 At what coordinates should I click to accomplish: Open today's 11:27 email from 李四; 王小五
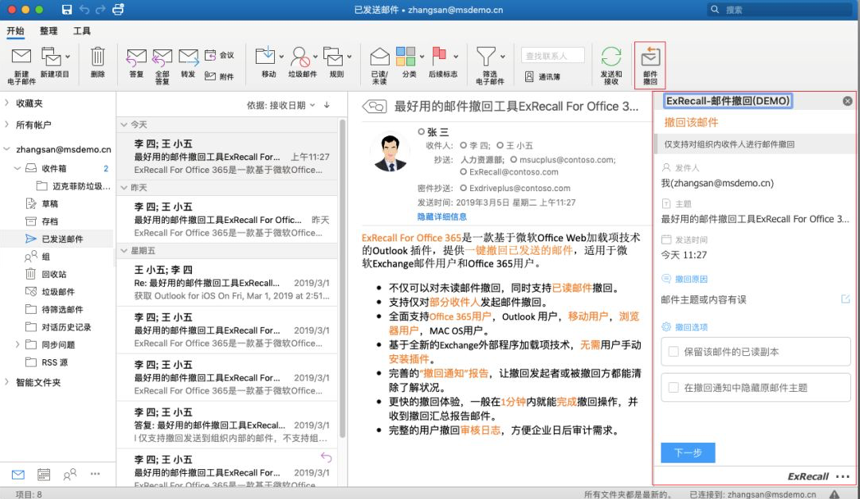pos(228,156)
